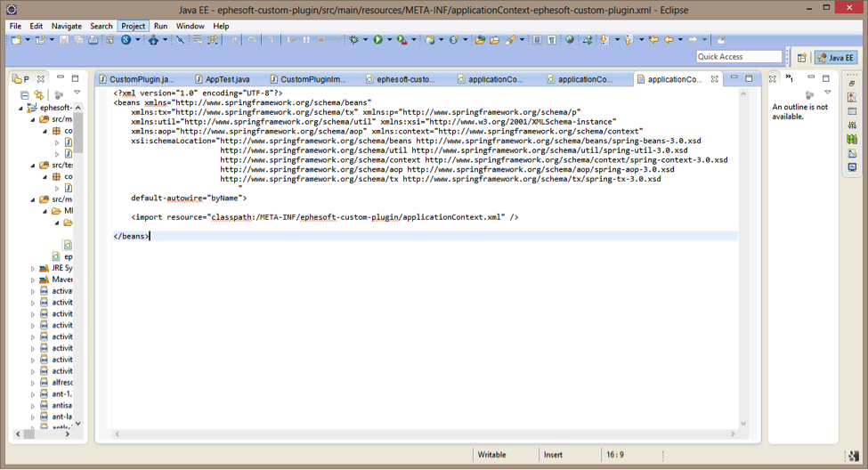The height and width of the screenshot is (470, 868).
Task: Click the green Run button
Action: [378, 40]
